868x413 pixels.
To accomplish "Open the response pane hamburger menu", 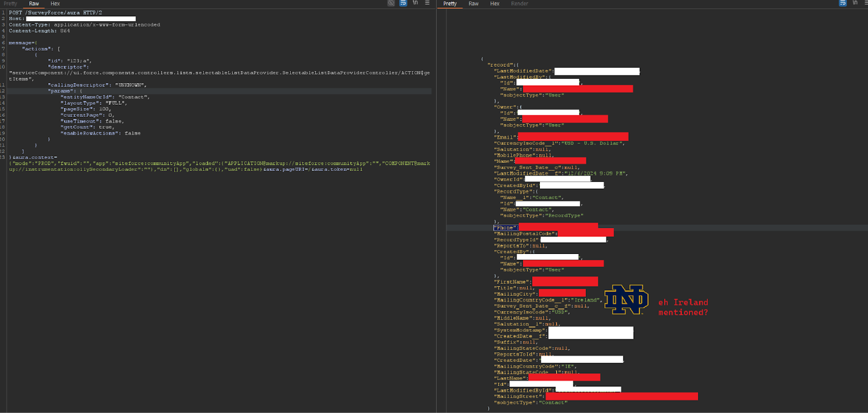I will 866,3.
